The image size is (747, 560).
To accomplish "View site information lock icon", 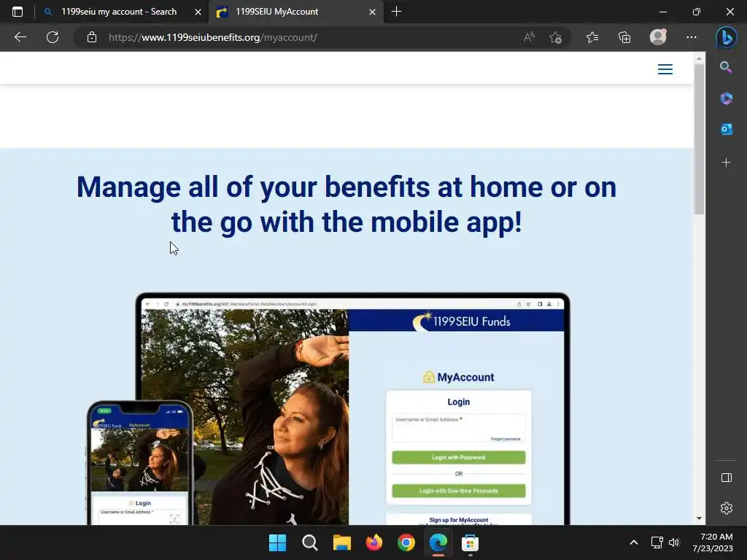I will (x=92, y=37).
